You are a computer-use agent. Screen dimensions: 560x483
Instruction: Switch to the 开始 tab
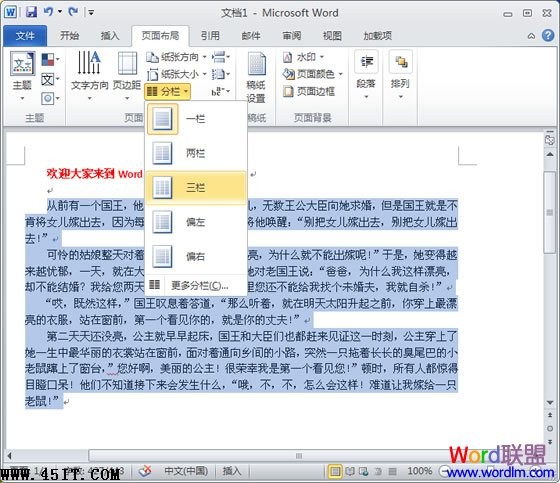69,36
